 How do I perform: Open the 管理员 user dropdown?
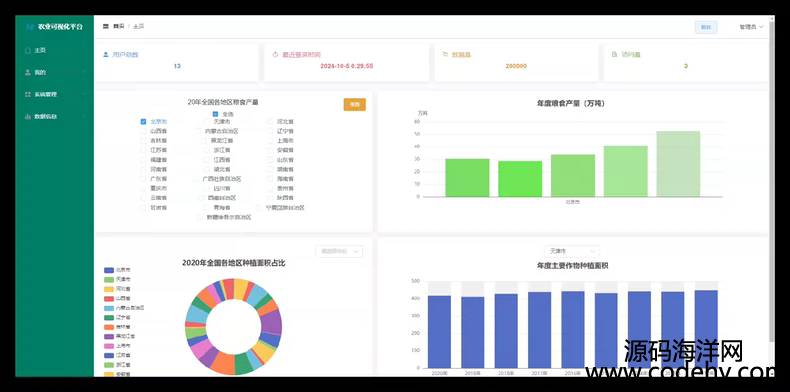(751, 27)
